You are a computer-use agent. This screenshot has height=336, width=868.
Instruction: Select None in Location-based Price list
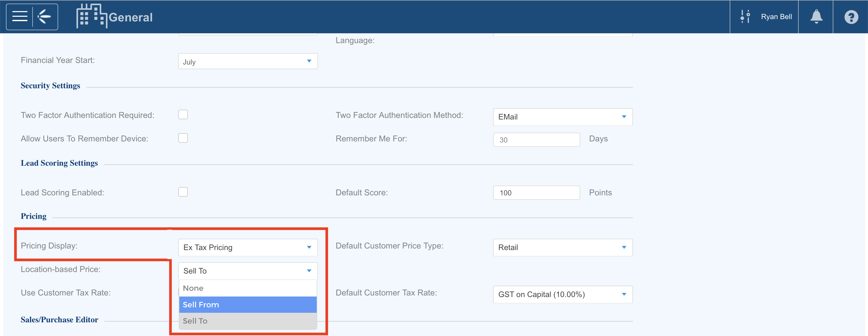click(x=248, y=288)
